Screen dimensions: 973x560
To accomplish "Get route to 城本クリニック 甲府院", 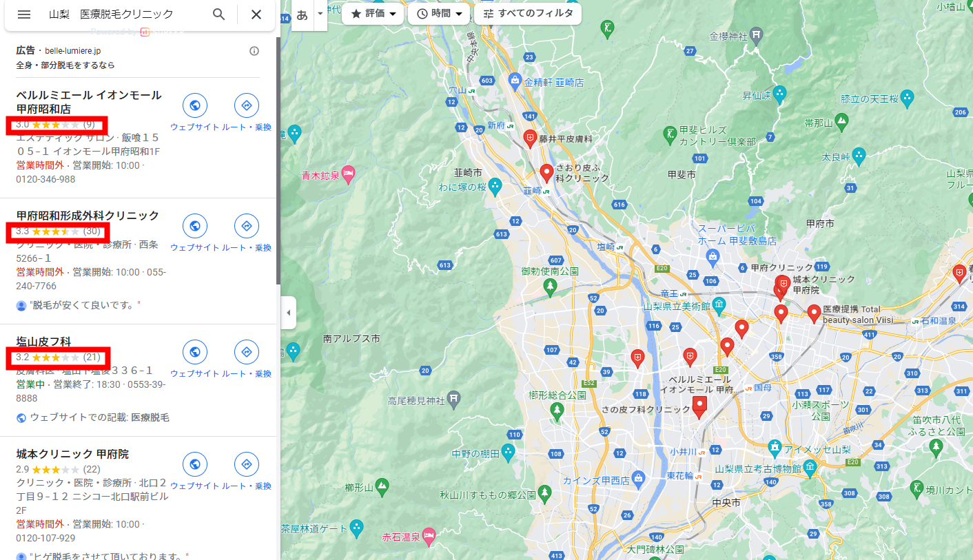I will click(247, 464).
